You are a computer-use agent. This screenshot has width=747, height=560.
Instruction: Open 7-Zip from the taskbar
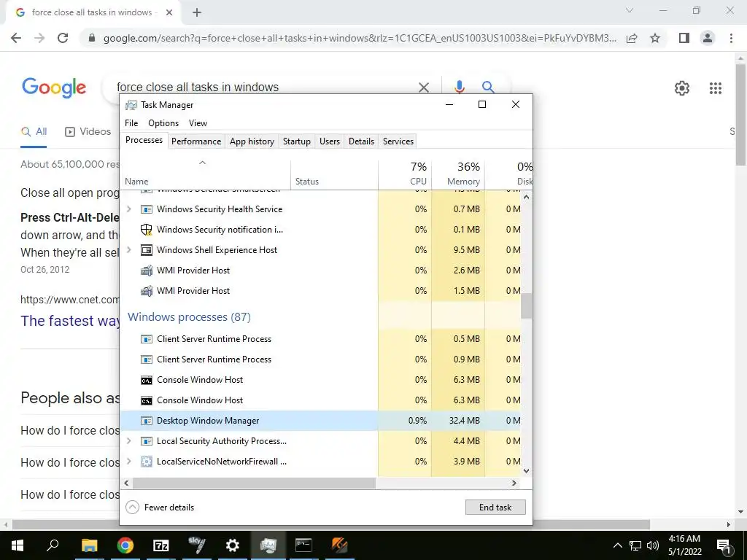tap(161, 545)
